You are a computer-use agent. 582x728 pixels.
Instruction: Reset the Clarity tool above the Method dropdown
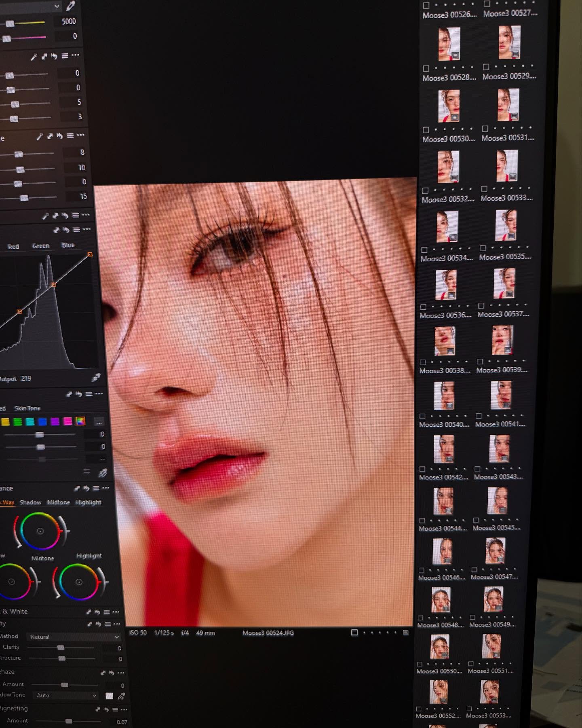tap(98, 624)
